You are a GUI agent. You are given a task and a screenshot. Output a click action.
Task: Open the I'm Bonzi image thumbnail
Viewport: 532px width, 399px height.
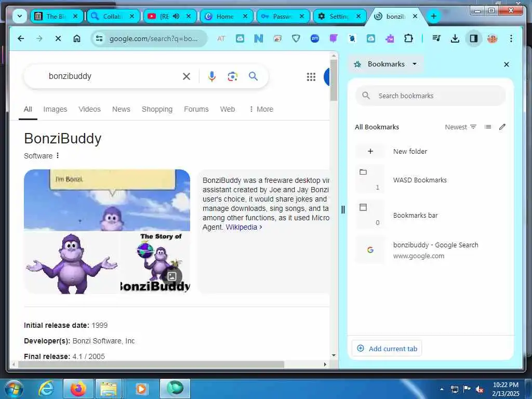(x=107, y=200)
